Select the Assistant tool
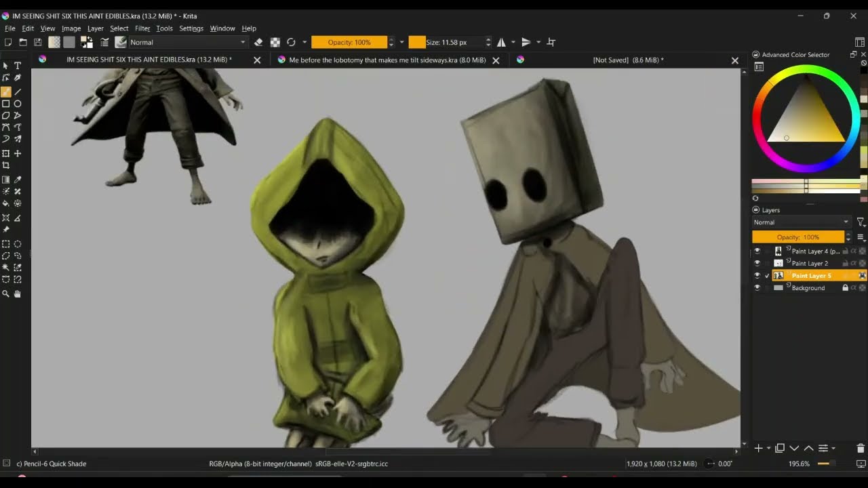The image size is (868, 488). coord(5,218)
